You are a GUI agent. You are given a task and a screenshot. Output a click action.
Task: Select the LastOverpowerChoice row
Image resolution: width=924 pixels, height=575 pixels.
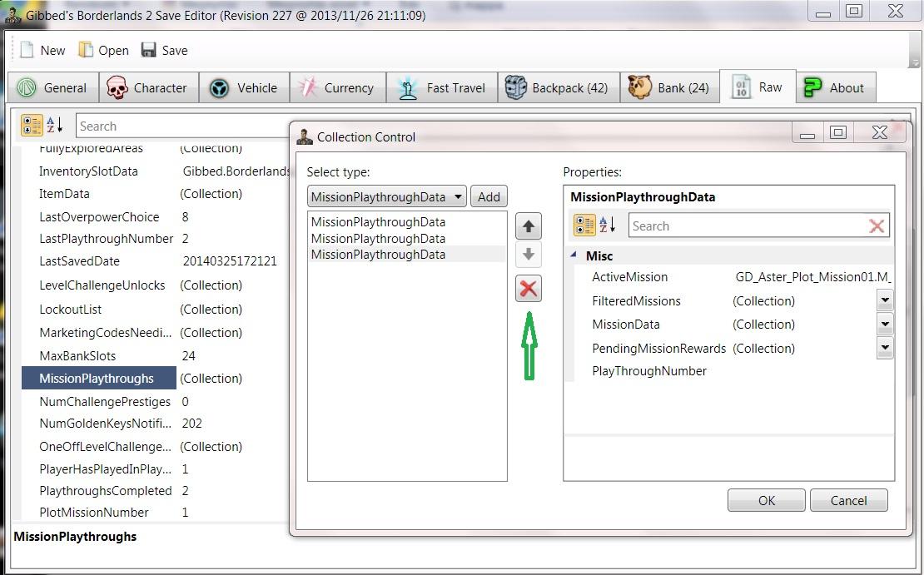[x=156, y=217]
